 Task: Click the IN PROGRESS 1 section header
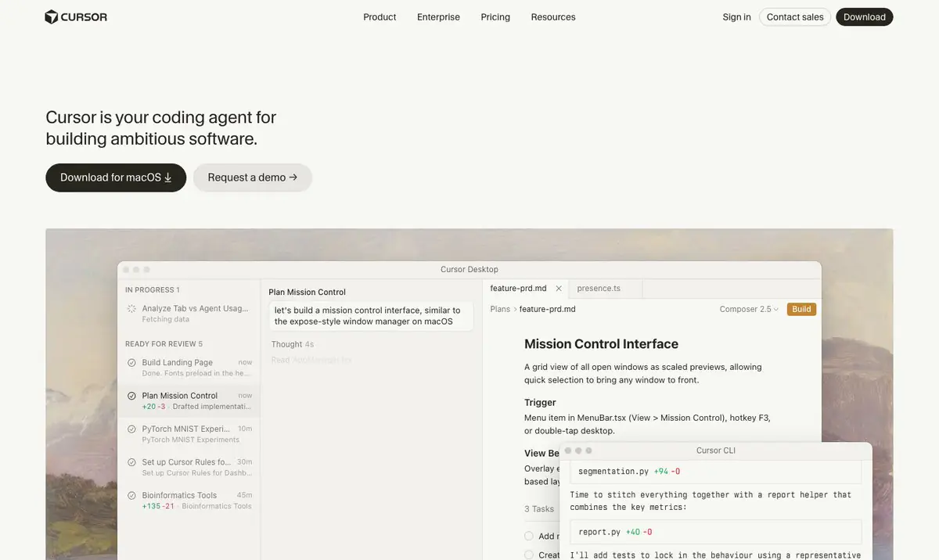click(x=152, y=289)
